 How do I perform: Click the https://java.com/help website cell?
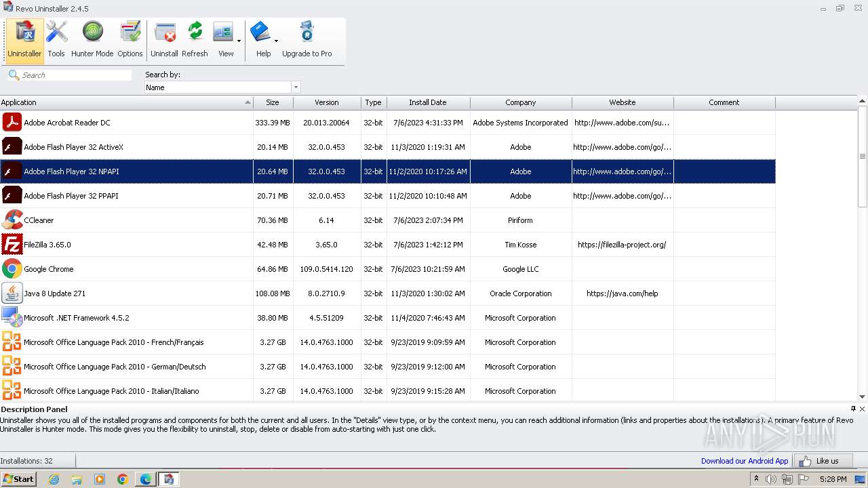pyautogui.click(x=623, y=293)
